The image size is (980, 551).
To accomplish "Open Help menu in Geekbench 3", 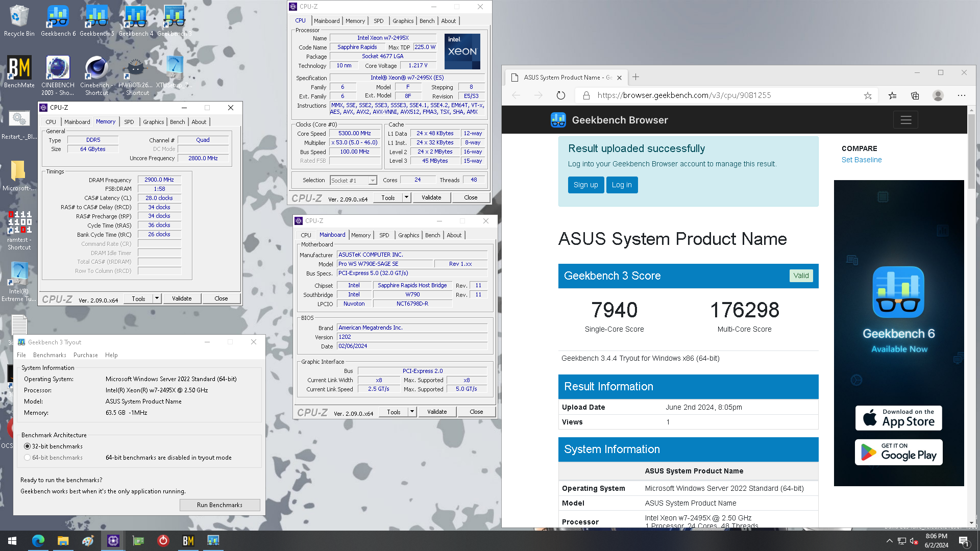I will [x=111, y=355].
